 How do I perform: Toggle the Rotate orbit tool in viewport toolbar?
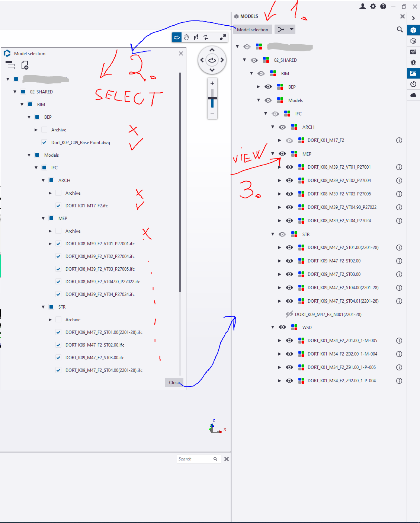click(x=177, y=37)
